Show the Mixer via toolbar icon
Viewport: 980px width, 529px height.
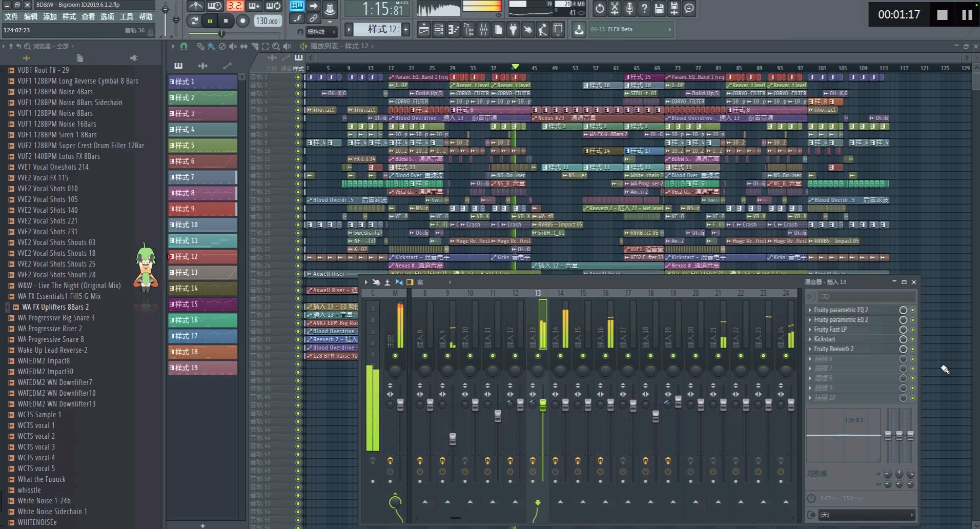coord(483,30)
